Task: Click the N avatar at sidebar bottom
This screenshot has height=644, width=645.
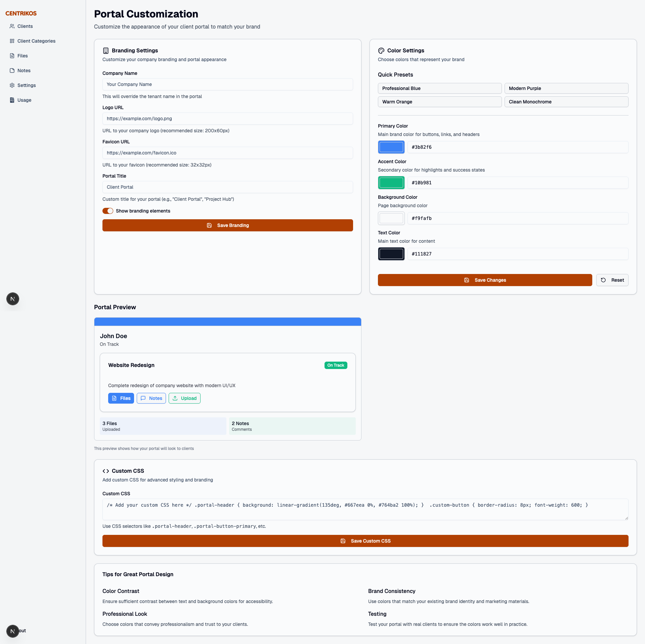Action: point(13,631)
